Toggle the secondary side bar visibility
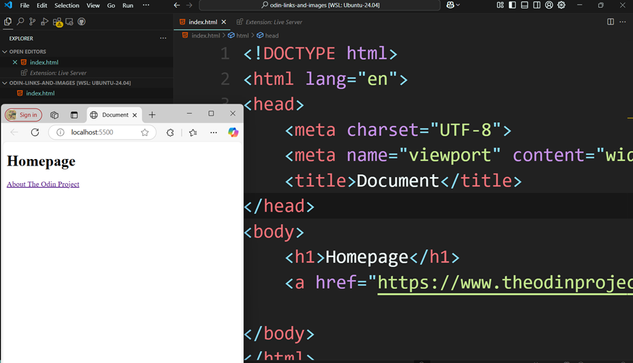The image size is (633, 363). tap(537, 5)
